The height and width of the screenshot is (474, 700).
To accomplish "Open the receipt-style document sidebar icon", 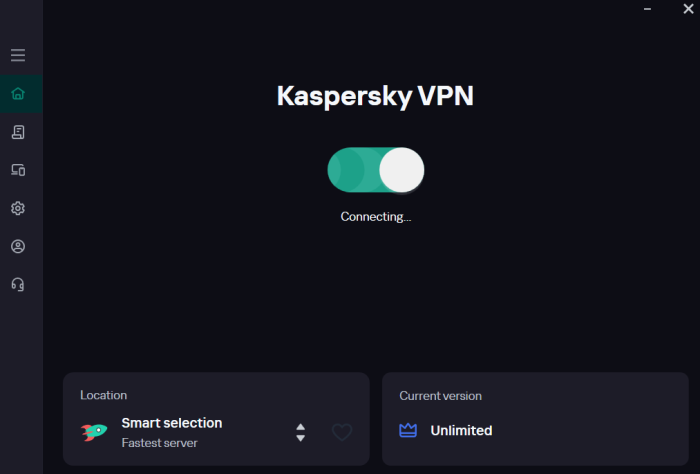I will 18,132.
